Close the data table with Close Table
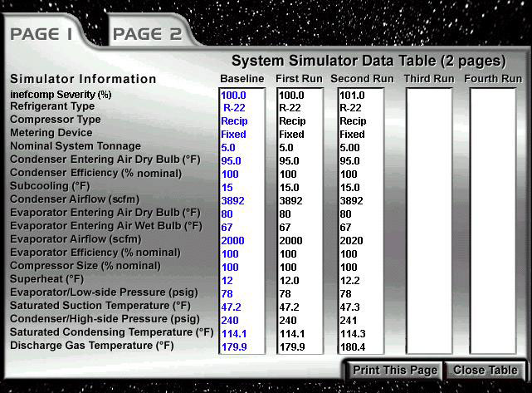This screenshot has width=532, height=393. click(486, 370)
